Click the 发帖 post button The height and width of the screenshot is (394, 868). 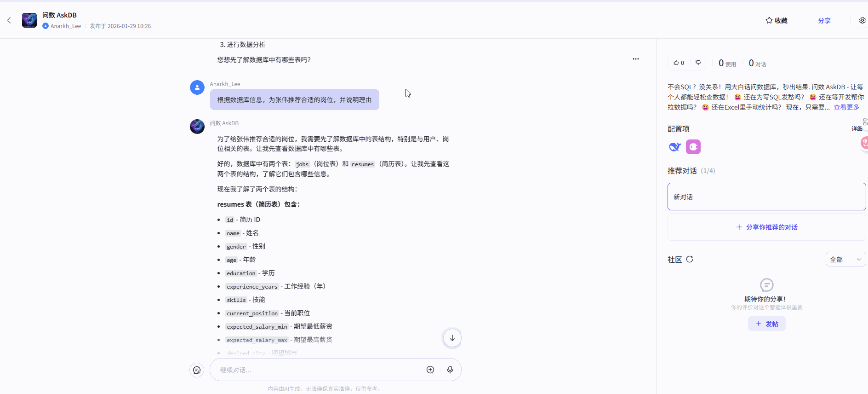pyautogui.click(x=767, y=324)
